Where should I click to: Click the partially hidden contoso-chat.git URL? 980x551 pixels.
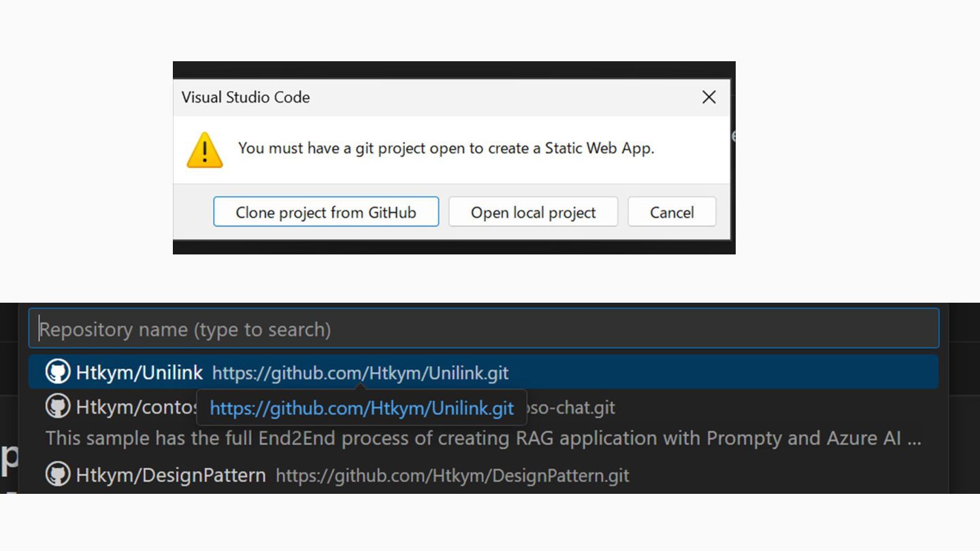[572, 408]
